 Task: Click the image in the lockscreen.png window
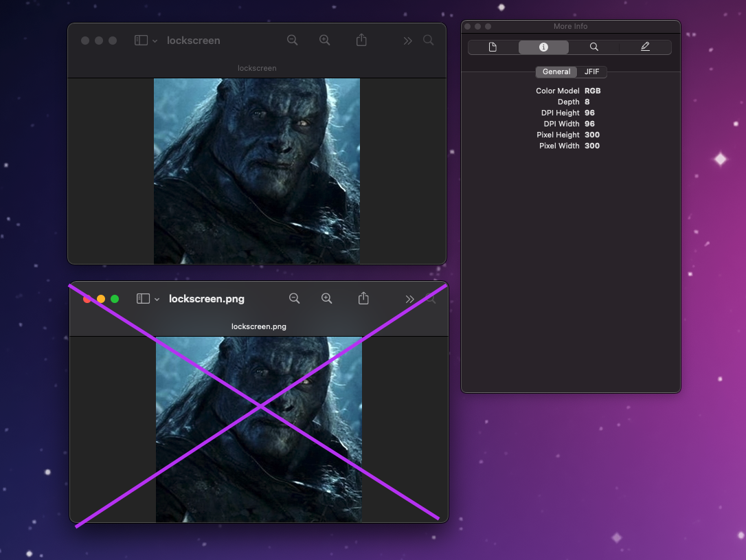[259, 429]
